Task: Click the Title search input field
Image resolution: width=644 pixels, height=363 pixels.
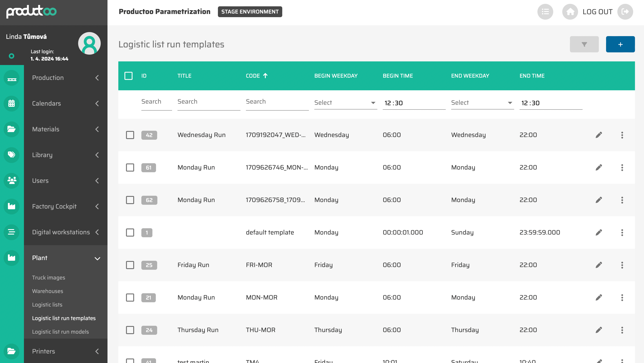Action: point(208,102)
